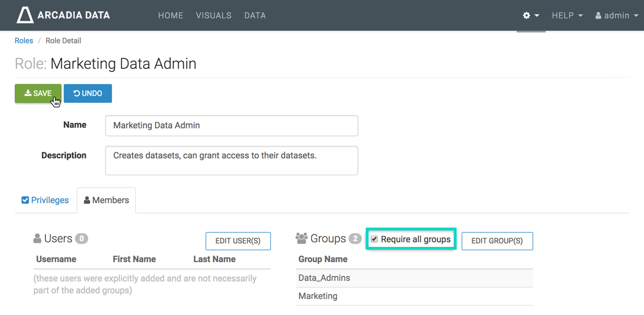Click the Users person icon
Screen dimensions: 644x315
(x=37, y=239)
